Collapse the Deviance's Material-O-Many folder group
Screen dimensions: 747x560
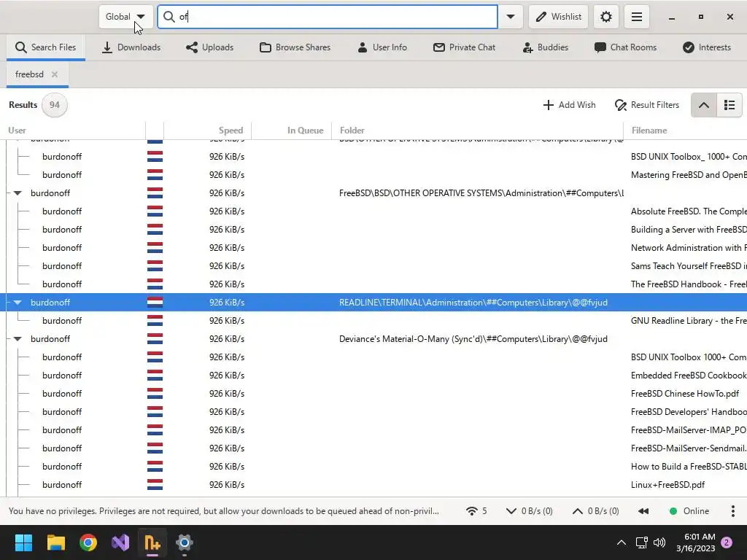point(18,339)
